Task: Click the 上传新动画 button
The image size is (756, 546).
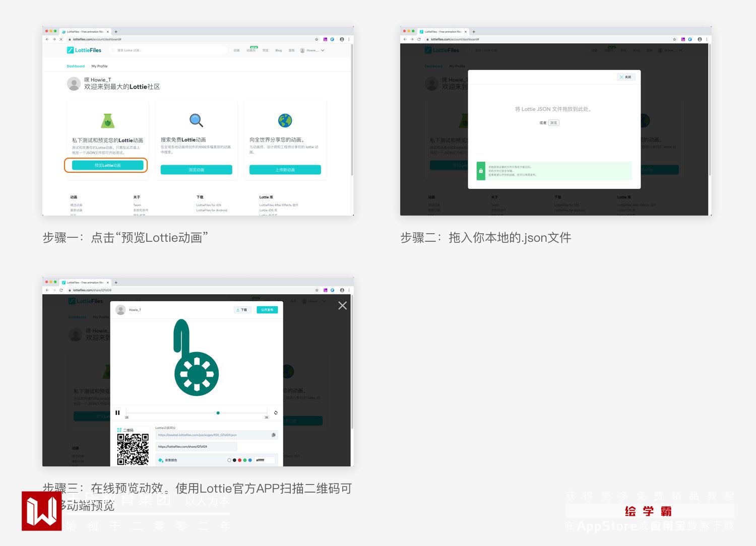Action: point(285,170)
